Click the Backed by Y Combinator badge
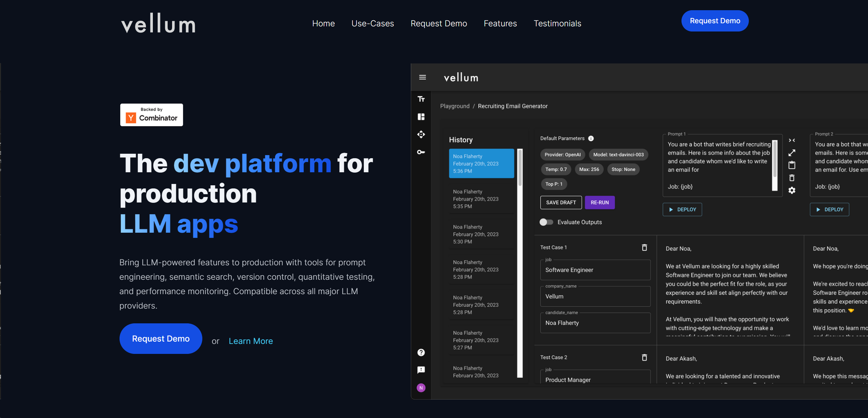Screen dimensions: 868x418 tap(151, 115)
